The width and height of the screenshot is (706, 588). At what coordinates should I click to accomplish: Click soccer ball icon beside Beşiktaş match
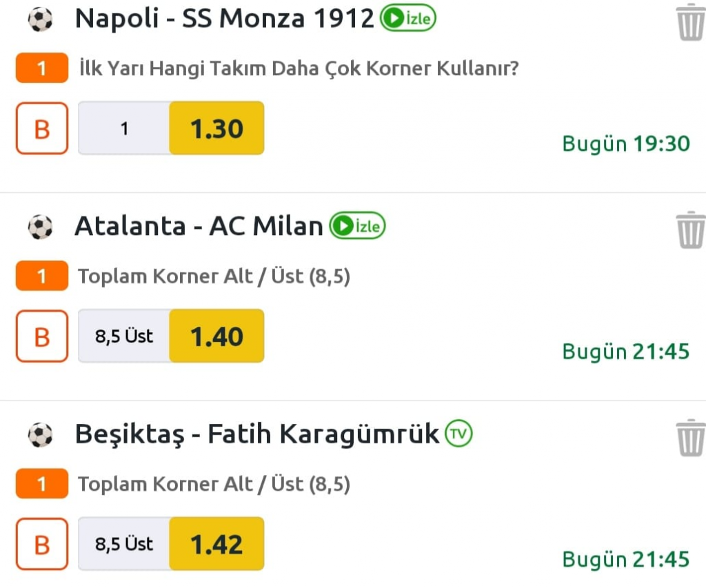(40, 434)
